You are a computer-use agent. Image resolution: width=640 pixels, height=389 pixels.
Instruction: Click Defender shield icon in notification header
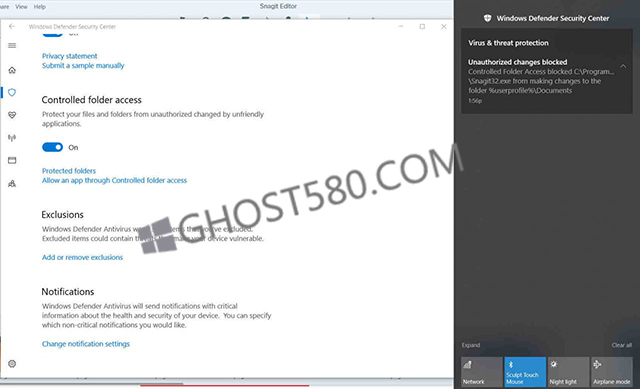(x=487, y=18)
